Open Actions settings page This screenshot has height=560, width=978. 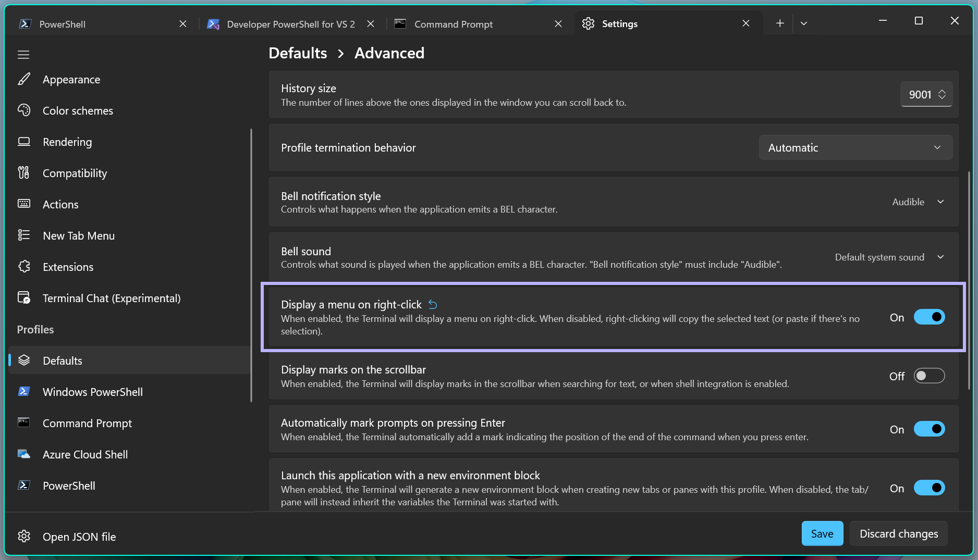[x=129, y=204]
